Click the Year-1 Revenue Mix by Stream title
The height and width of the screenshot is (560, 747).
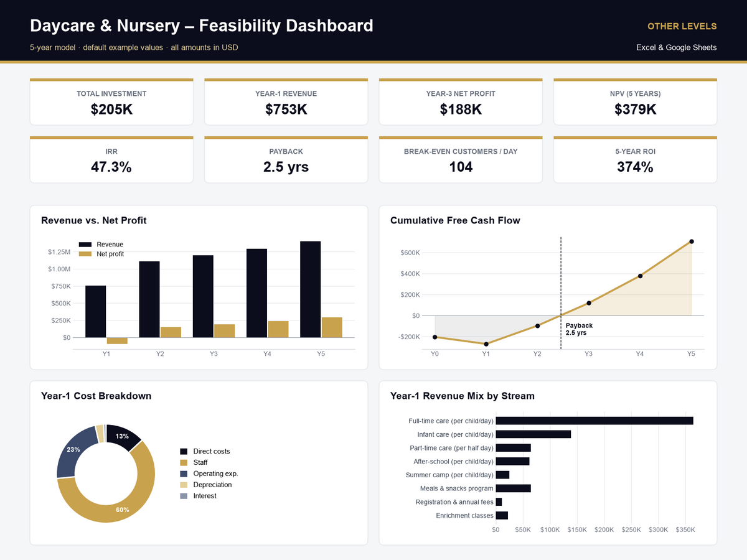pos(463,396)
